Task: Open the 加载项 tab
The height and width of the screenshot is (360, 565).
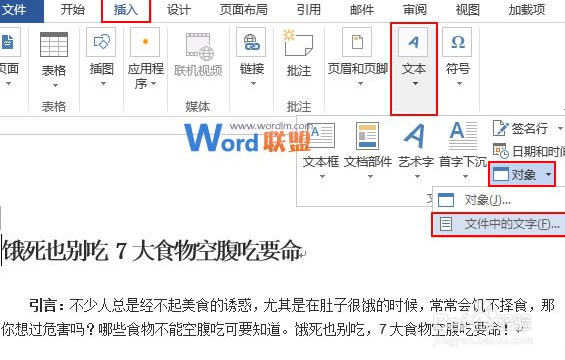Action: click(527, 10)
